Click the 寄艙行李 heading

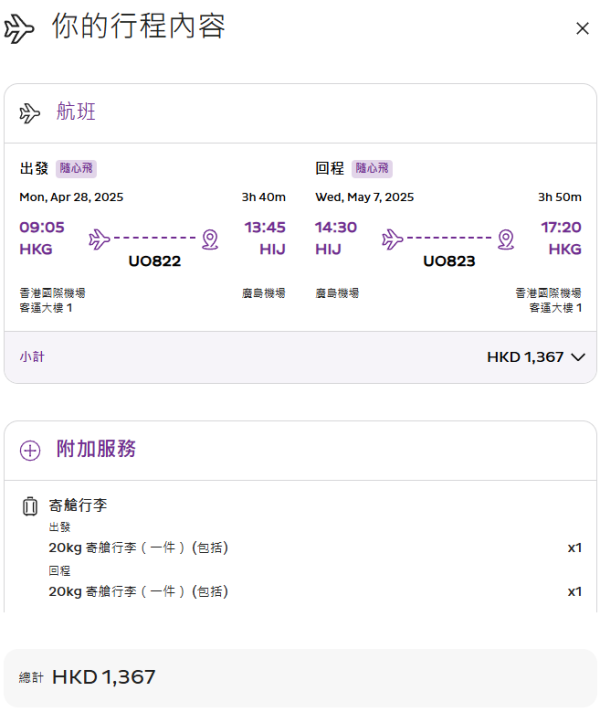(x=78, y=505)
